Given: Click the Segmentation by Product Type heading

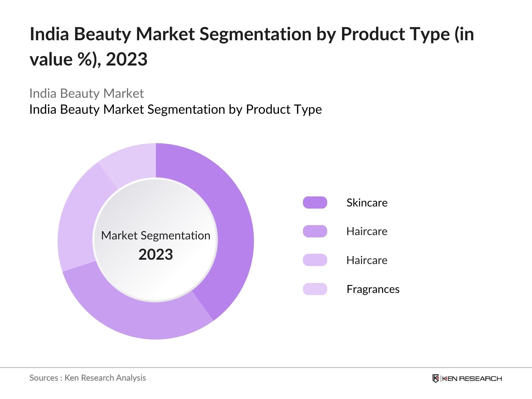Looking at the screenshot, I should [175, 109].
